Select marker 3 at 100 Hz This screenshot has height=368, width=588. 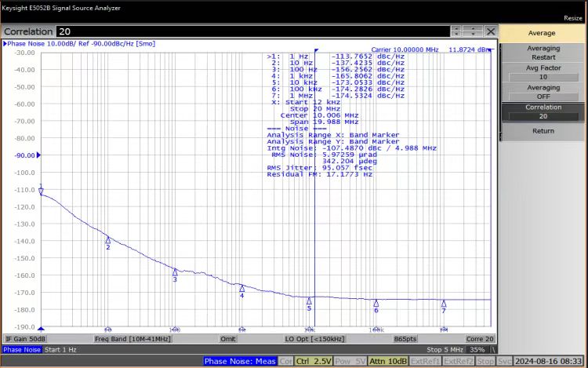(x=175, y=272)
